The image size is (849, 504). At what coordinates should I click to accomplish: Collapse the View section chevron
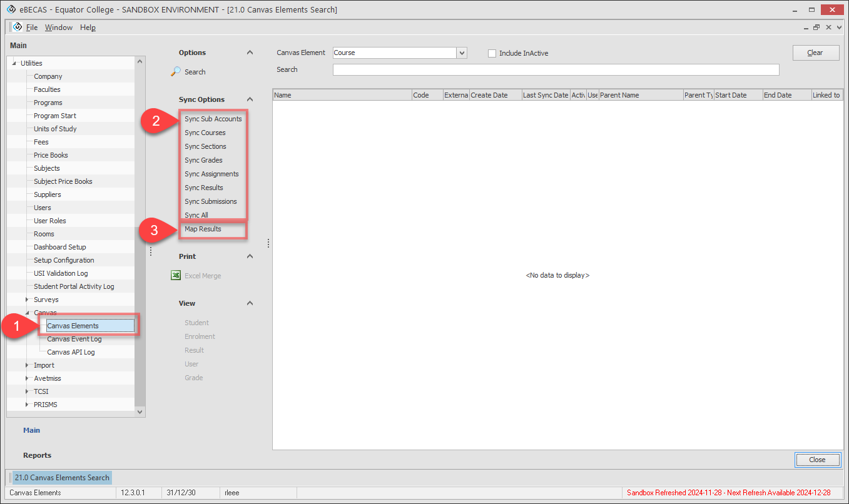250,304
